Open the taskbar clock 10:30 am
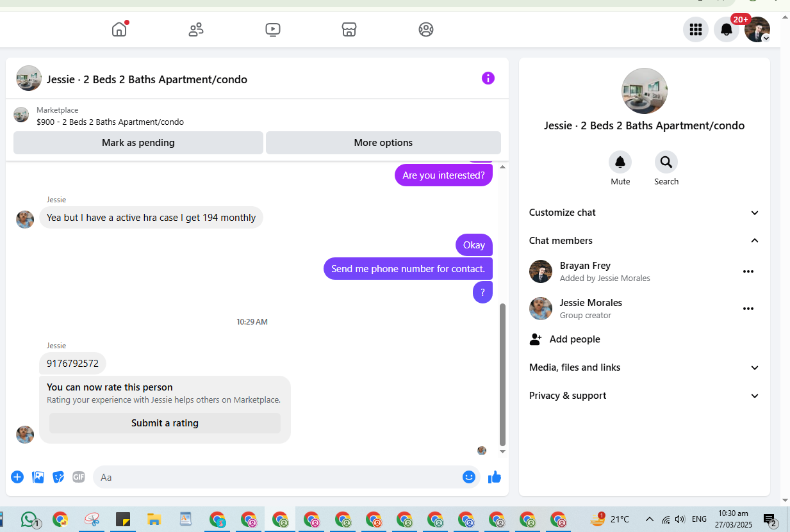 point(734,519)
